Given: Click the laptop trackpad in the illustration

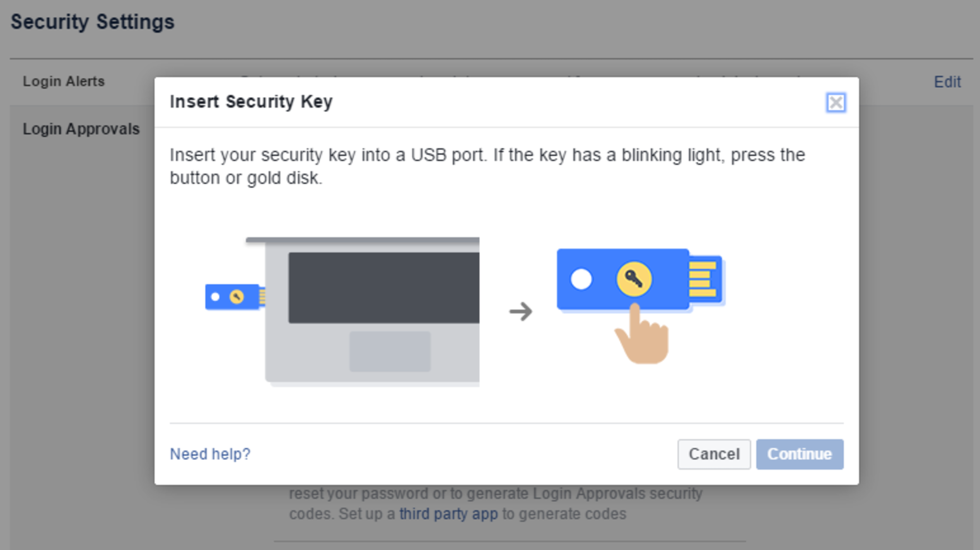Looking at the screenshot, I should (390, 351).
